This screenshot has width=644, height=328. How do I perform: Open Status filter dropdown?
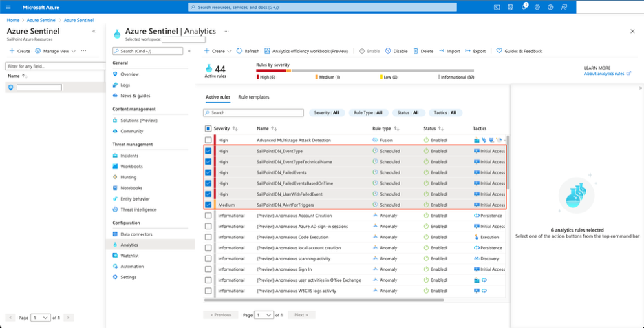408,113
